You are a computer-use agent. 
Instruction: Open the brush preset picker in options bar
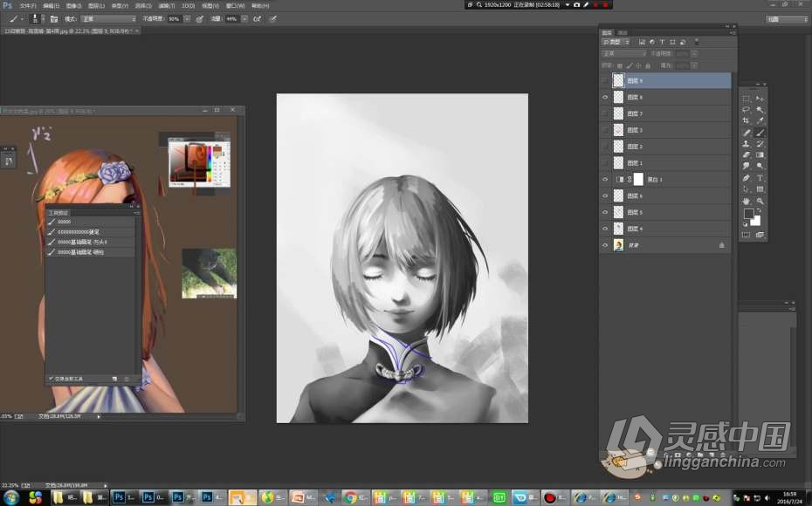(x=37, y=19)
